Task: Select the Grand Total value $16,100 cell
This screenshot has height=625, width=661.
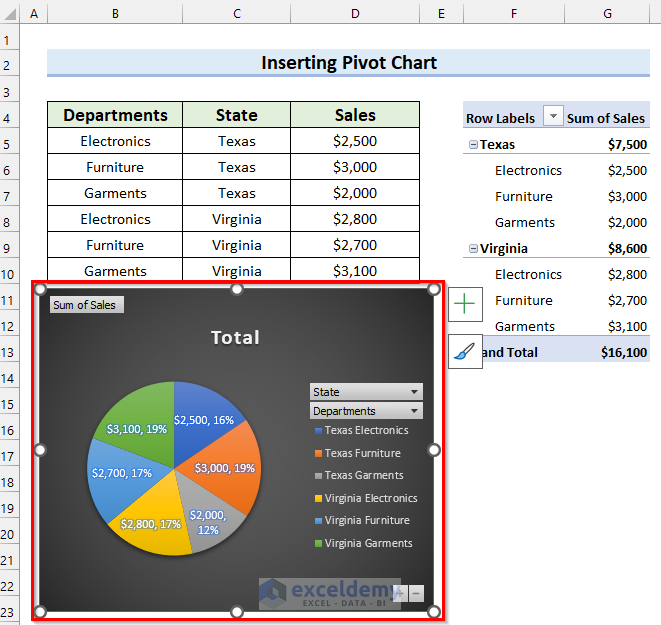Action: pyautogui.click(x=624, y=352)
